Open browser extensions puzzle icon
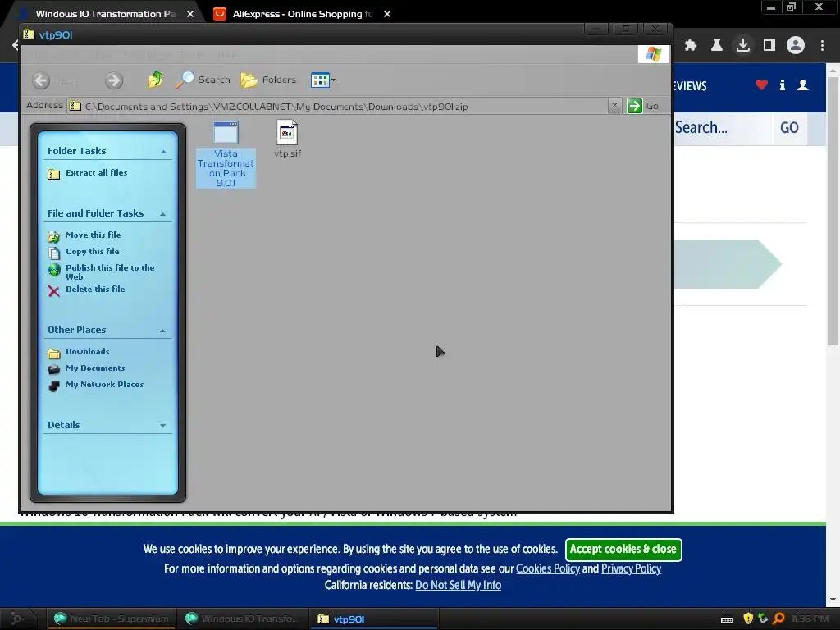The height and width of the screenshot is (630, 840). (691, 46)
